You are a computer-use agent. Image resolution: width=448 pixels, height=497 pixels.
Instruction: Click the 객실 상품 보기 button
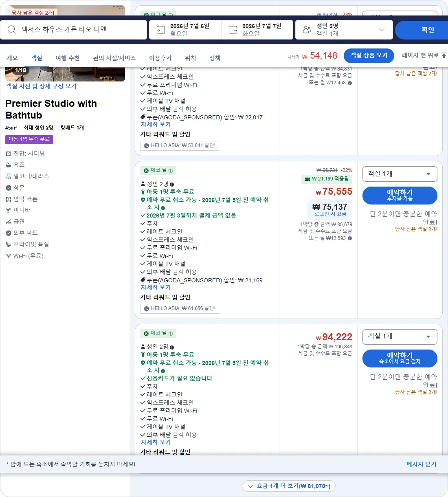coord(369,55)
